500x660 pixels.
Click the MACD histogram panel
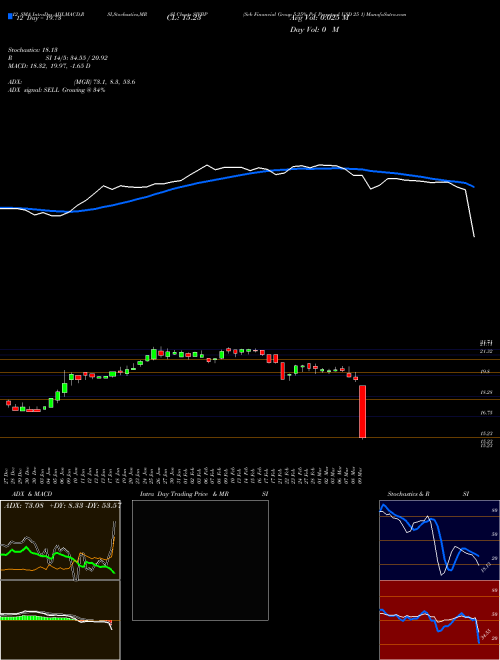pos(60,620)
